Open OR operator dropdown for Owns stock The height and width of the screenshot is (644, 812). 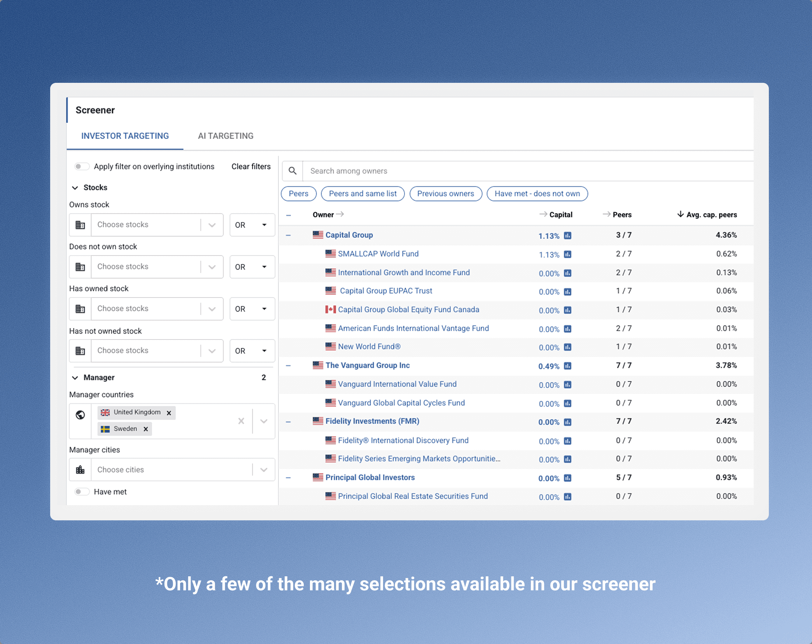tap(252, 225)
